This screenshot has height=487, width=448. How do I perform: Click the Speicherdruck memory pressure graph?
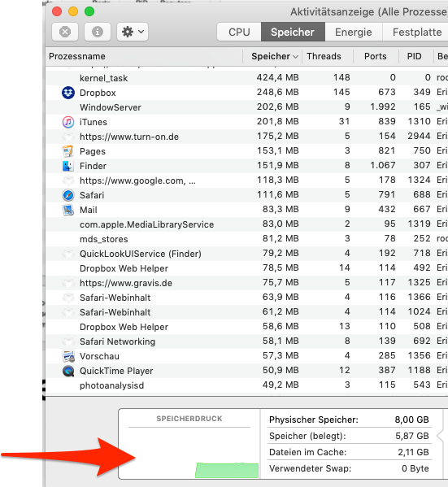point(189,453)
